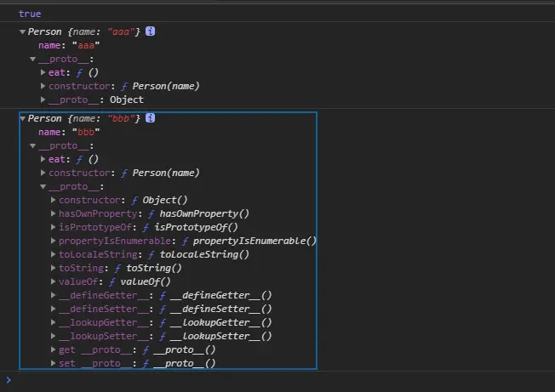555x392 pixels.
Task: Click the toLocaleString() function value
Action: click(x=204, y=254)
